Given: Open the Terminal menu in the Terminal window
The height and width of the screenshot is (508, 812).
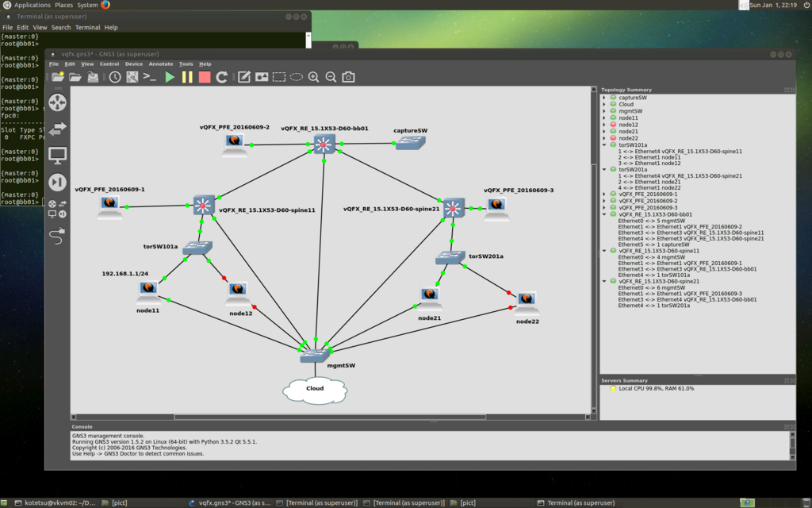Looking at the screenshot, I should coord(87,28).
